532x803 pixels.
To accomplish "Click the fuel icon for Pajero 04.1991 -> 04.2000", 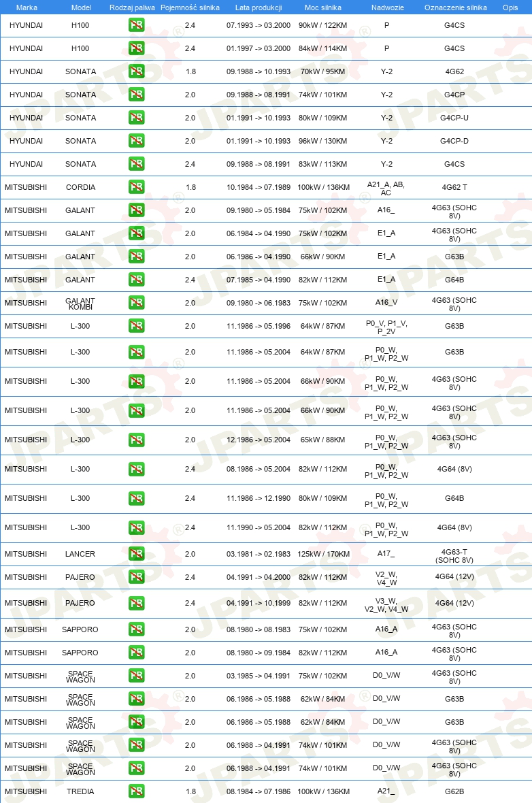I will click(136, 576).
